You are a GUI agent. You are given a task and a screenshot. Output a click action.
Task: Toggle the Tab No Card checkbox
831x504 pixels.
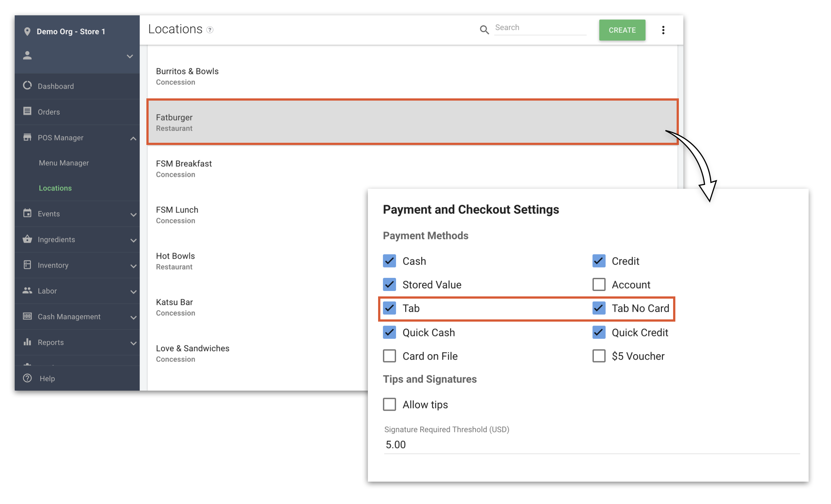tap(599, 308)
